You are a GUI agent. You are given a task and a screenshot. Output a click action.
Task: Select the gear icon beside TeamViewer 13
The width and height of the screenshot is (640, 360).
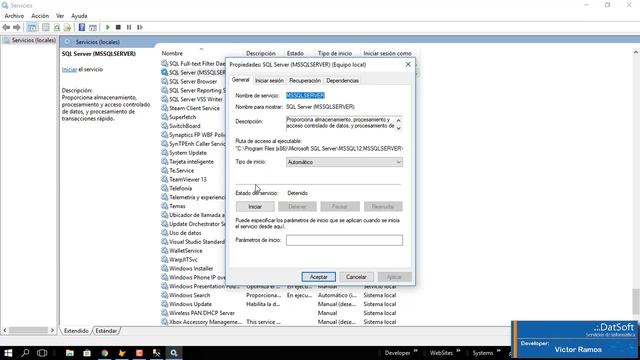coord(164,180)
